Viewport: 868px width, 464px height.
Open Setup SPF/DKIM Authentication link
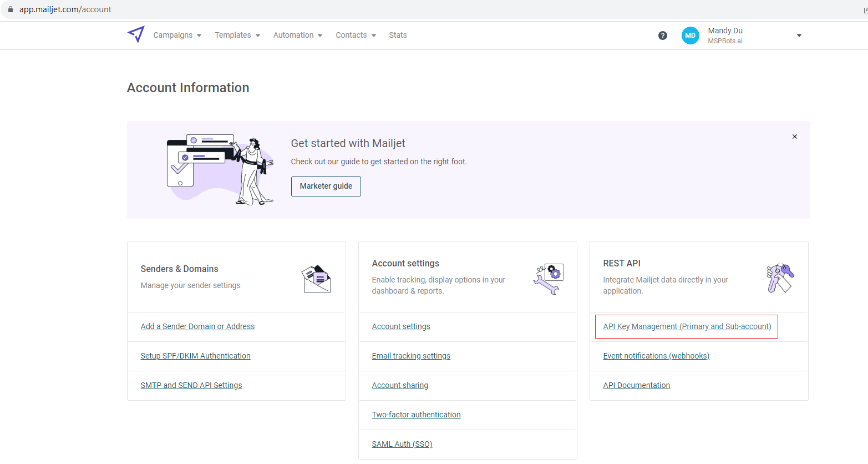click(195, 356)
